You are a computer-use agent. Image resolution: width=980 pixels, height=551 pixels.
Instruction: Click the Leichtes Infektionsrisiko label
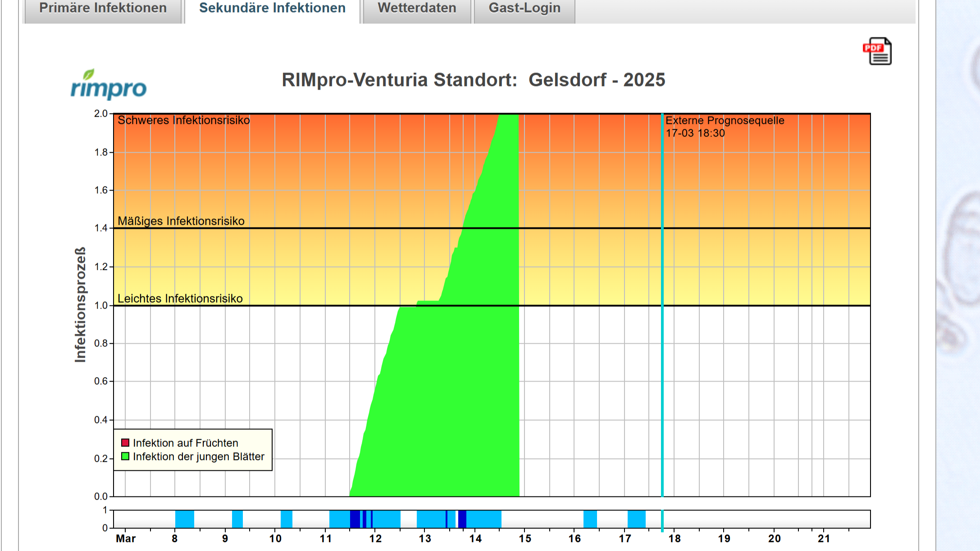point(180,299)
